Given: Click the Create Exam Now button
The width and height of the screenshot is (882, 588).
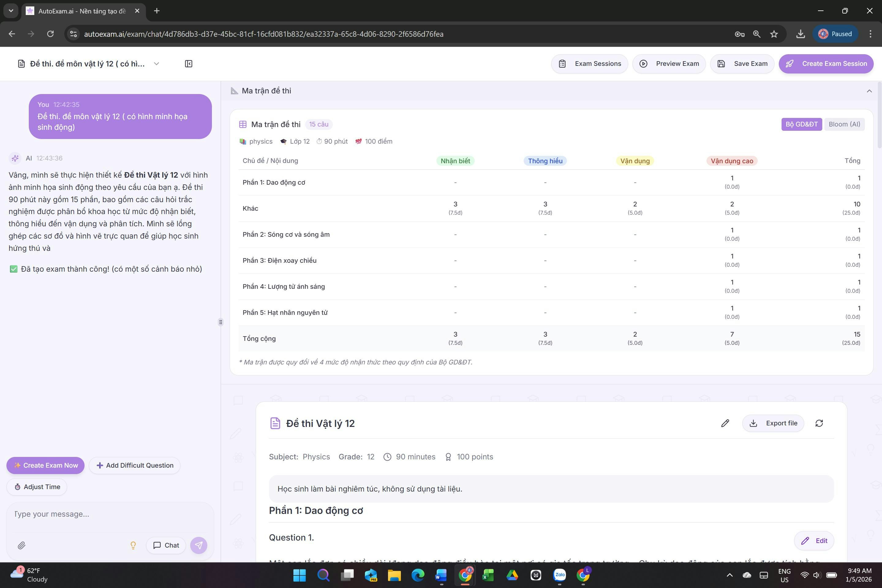Looking at the screenshot, I should pos(45,466).
